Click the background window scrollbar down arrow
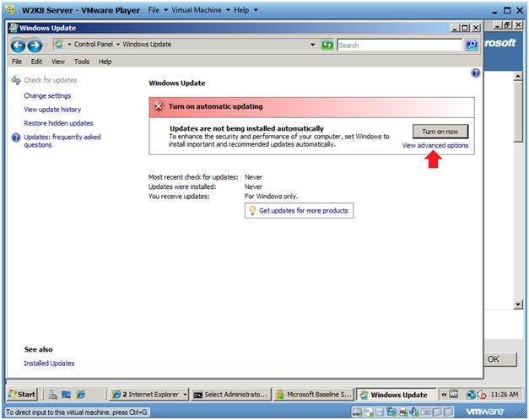529x420 pixels. [518, 304]
